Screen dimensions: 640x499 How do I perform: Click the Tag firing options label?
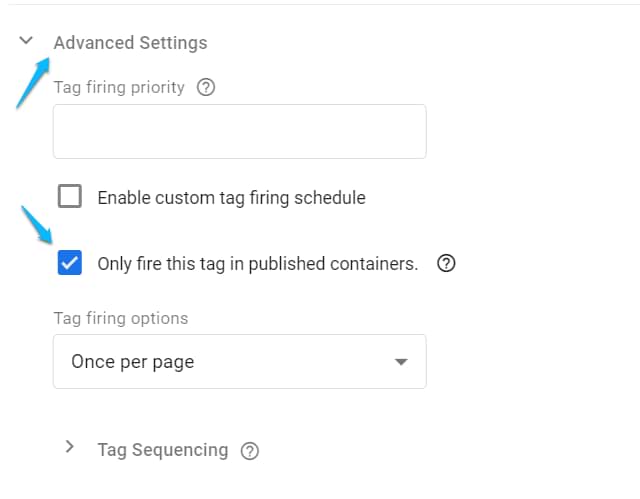pos(120,318)
